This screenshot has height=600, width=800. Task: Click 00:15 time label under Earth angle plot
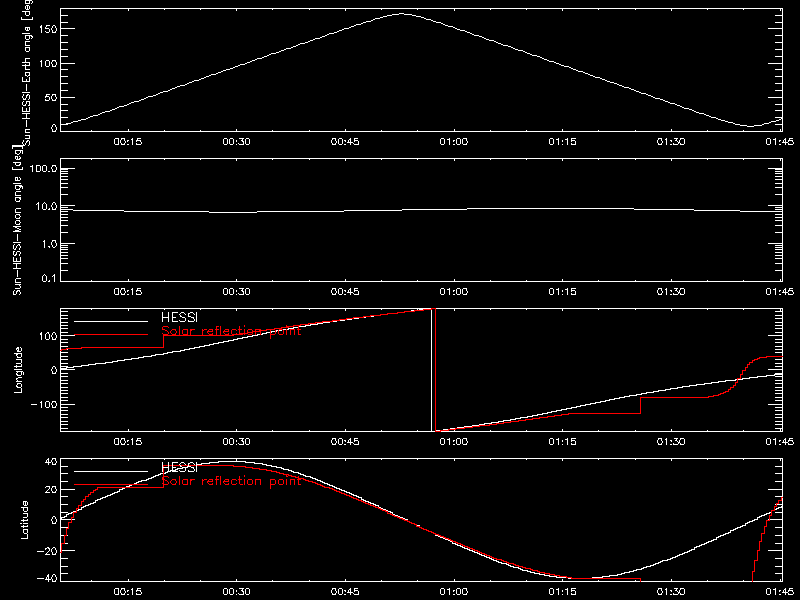point(128,141)
